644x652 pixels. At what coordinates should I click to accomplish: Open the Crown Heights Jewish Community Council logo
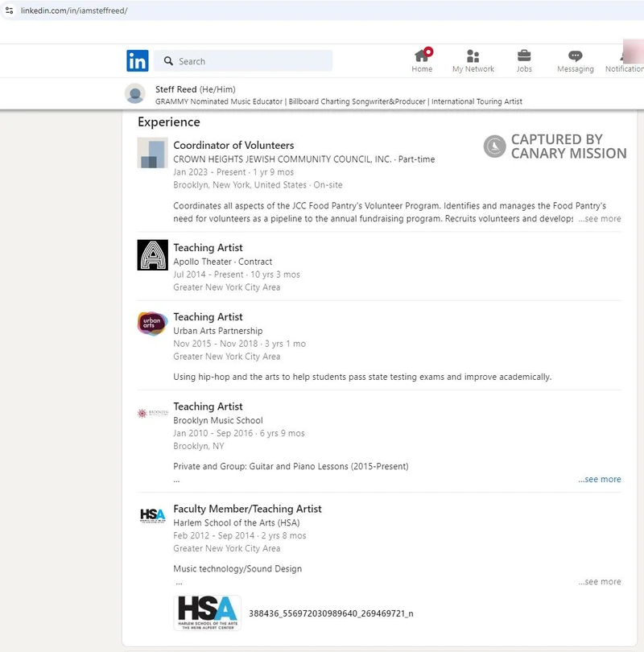(151, 154)
